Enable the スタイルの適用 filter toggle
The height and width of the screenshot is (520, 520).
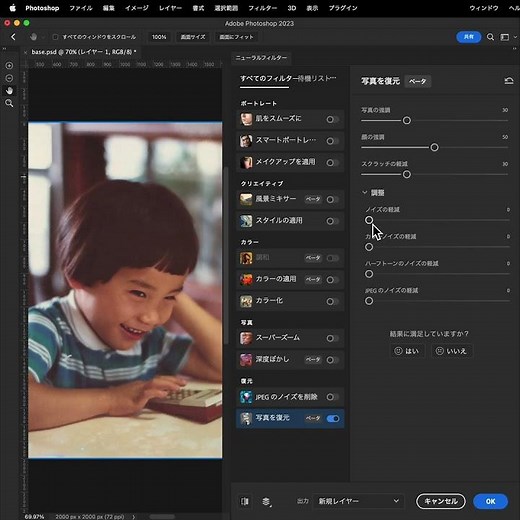[333, 221]
